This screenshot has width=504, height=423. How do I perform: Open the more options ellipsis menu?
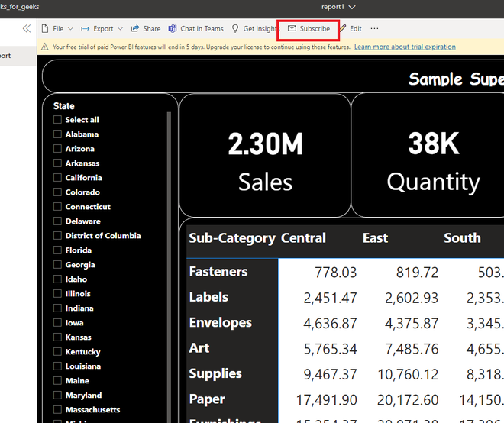374,29
